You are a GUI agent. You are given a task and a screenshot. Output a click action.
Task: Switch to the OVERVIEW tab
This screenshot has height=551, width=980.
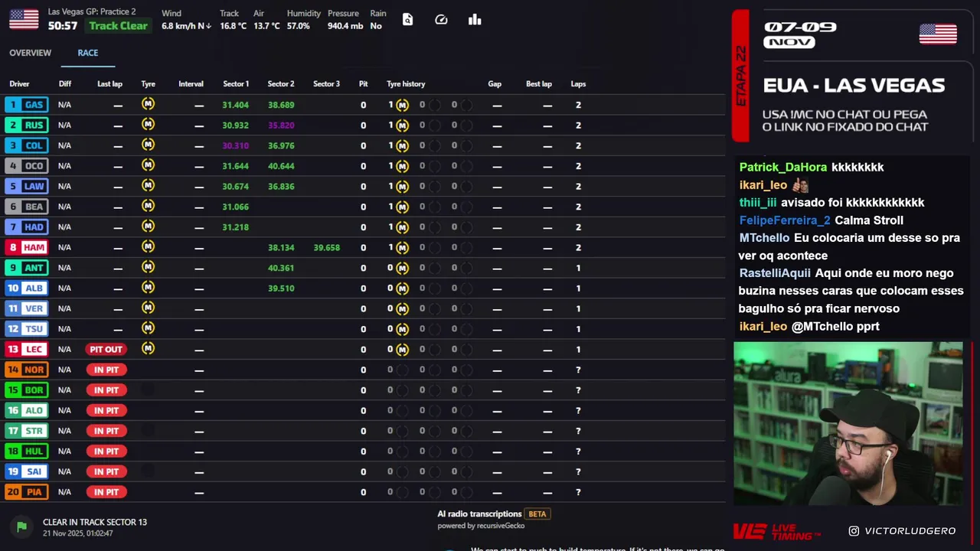pyautogui.click(x=30, y=53)
